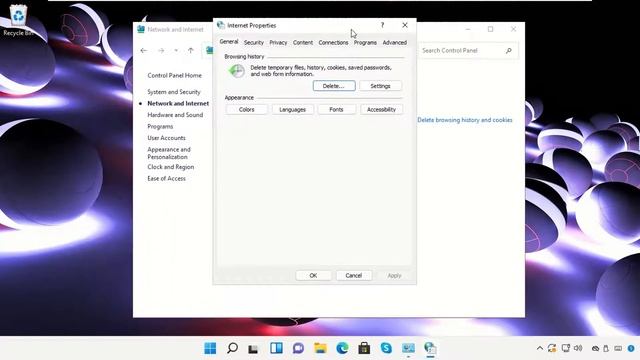
Task: Select Network and Internet in sidebar
Action: click(x=178, y=103)
